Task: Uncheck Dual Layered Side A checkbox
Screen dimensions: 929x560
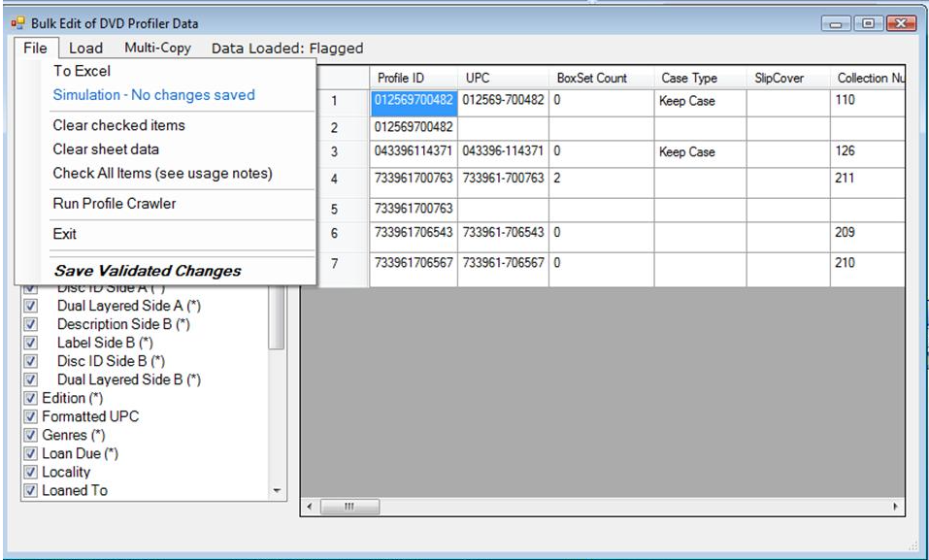Action: point(30,306)
